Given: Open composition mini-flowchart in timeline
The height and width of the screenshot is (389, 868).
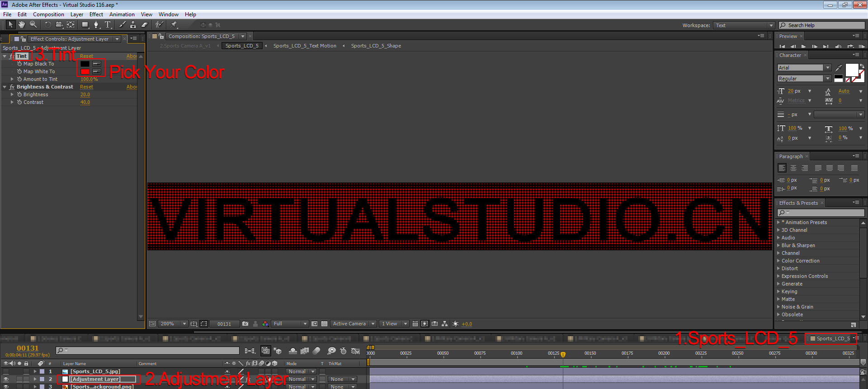Looking at the screenshot, I should tap(250, 351).
